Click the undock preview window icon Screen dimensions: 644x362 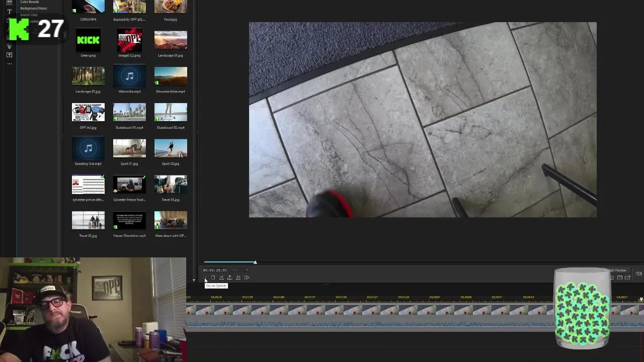tap(627, 278)
